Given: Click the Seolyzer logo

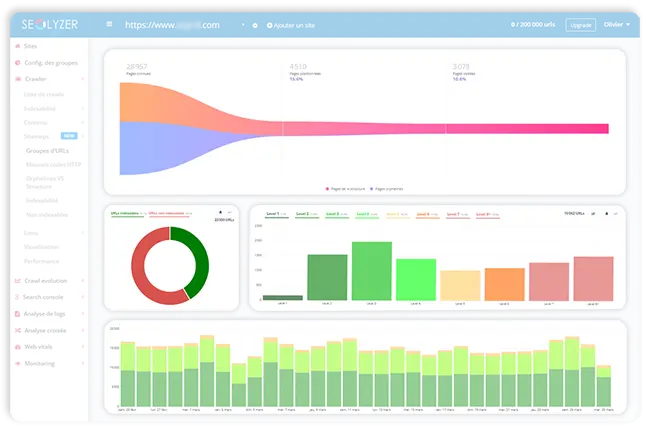Looking at the screenshot, I should pos(50,25).
